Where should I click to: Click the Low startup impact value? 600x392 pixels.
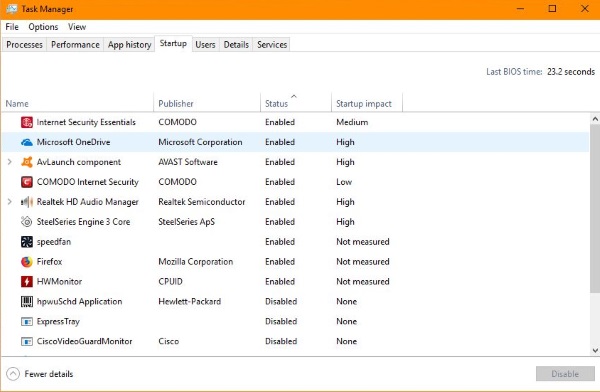[344, 182]
